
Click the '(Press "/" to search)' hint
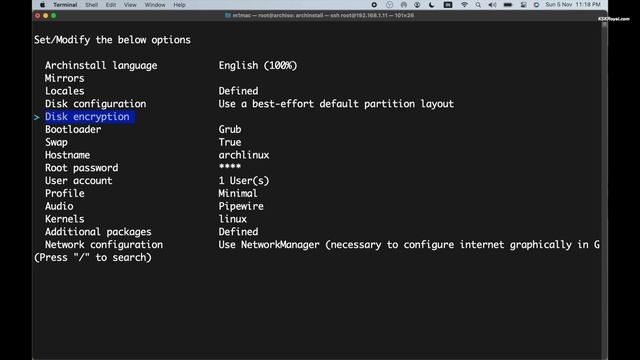[93, 258]
